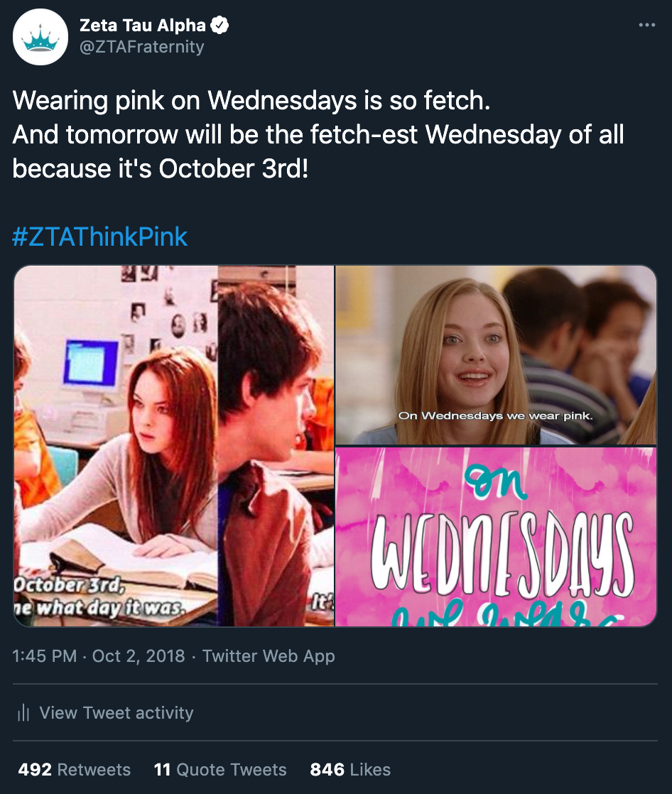Show the 846 Likes list

coord(350,770)
